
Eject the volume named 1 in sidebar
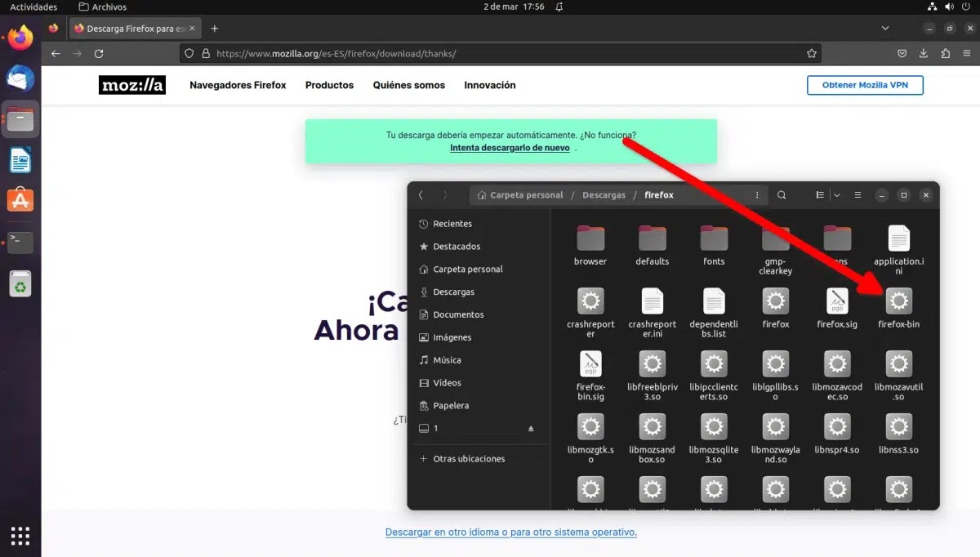[x=531, y=429]
